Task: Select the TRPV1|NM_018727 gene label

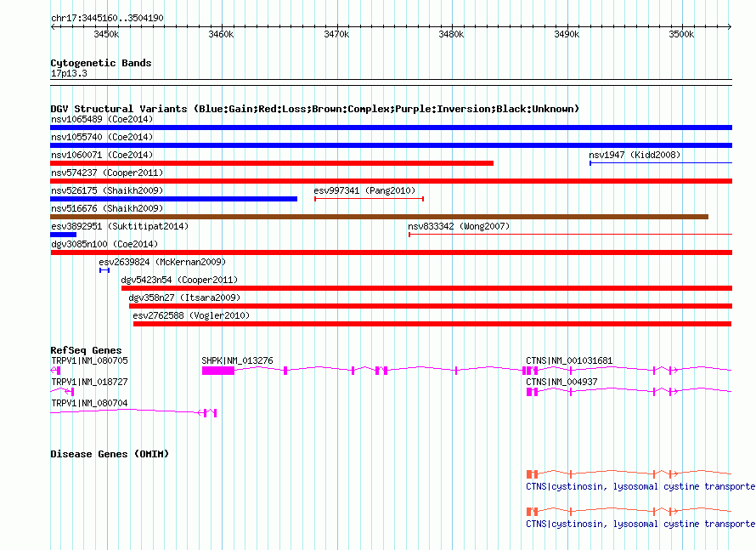Action: (90, 382)
